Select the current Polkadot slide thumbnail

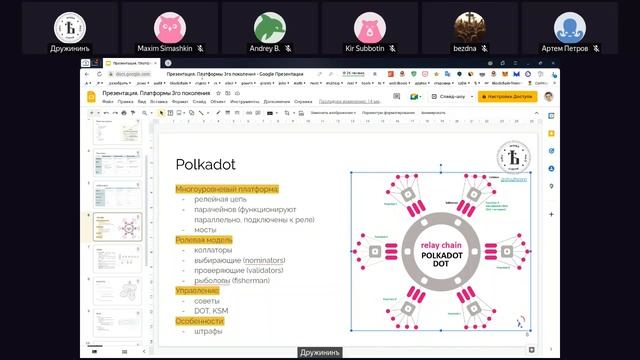coord(118,227)
